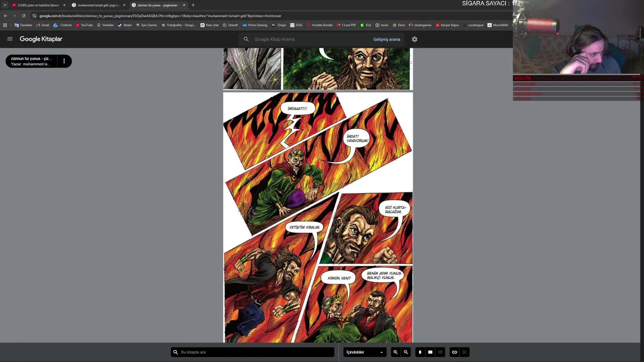Open the New chat bookmark
The height and width of the screenshot is (362, 644).
[209, 25]
